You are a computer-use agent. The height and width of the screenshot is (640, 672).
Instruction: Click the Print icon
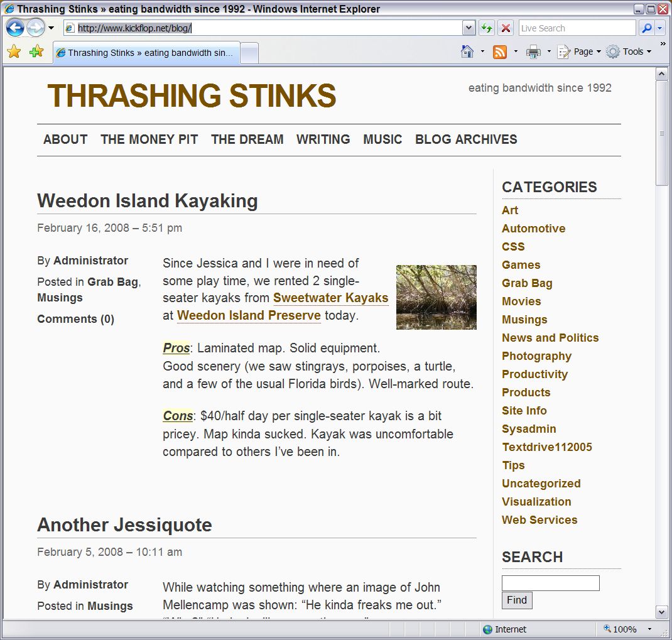533,52
